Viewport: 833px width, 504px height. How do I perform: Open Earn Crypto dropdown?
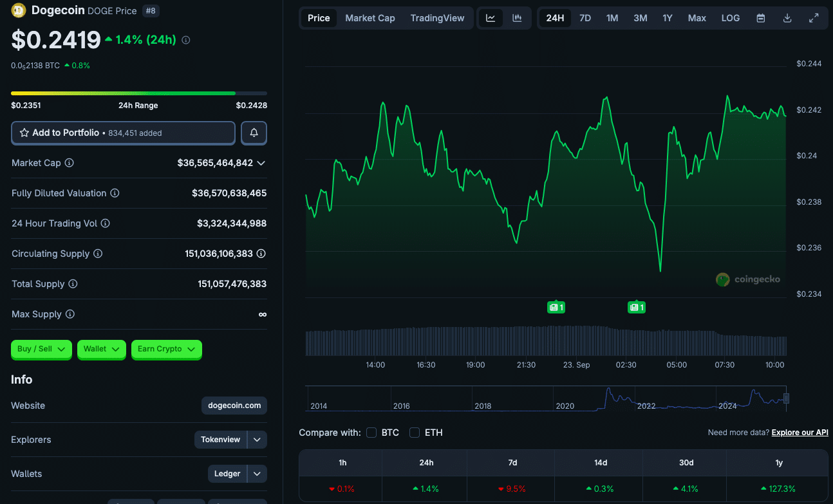tap(166, 349)
